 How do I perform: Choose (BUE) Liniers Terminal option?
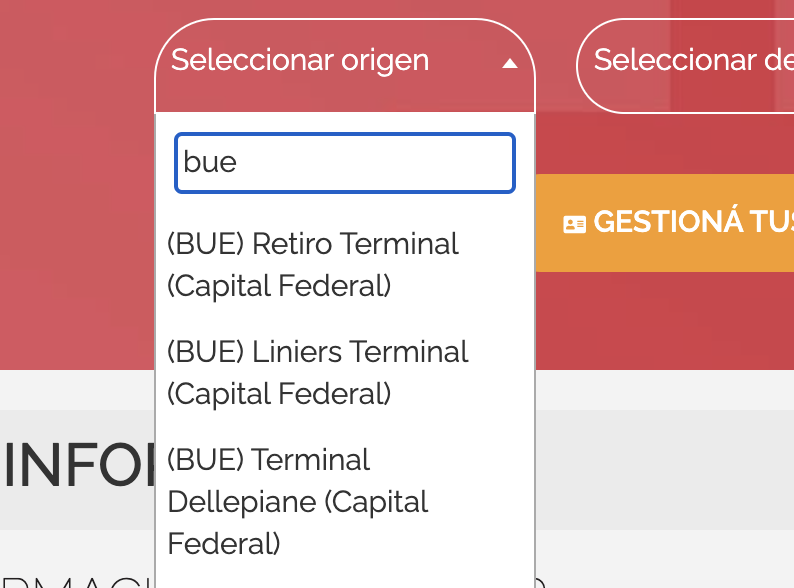tap(345, 372)
